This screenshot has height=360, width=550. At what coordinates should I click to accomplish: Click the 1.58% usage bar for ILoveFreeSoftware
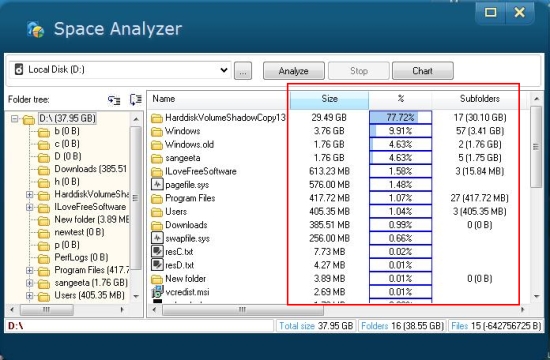401,171
